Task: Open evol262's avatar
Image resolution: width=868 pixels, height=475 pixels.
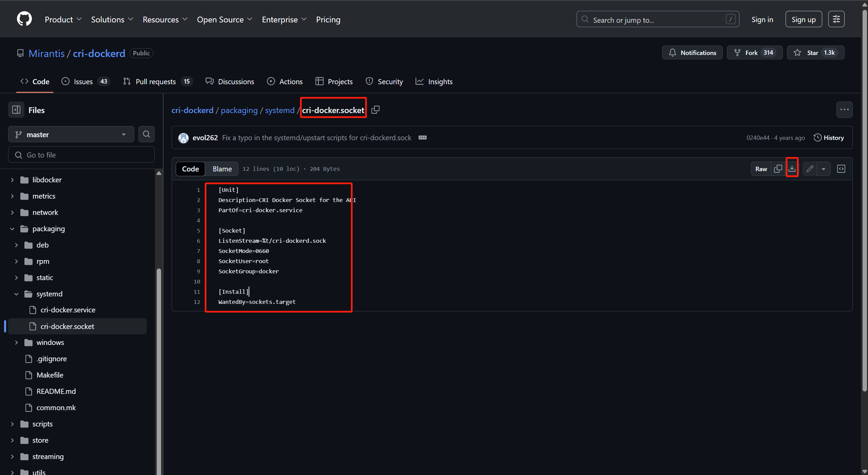Action: (184, 138)
